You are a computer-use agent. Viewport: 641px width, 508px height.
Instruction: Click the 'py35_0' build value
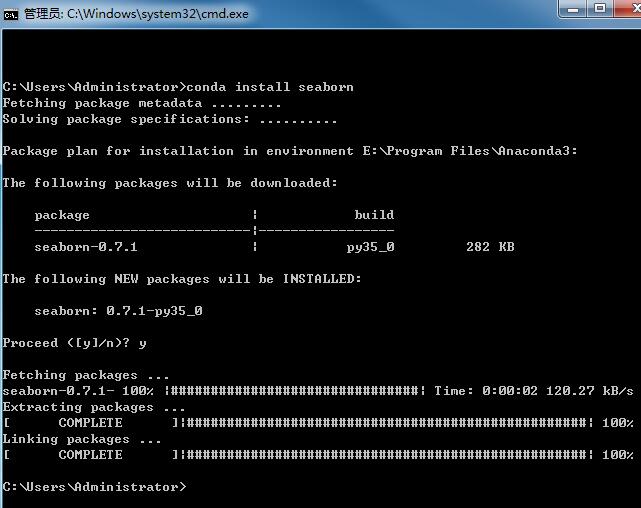(x=370, y=247)
